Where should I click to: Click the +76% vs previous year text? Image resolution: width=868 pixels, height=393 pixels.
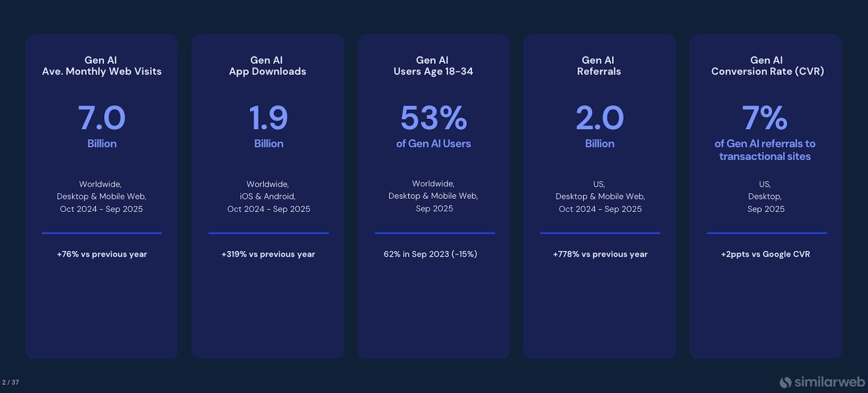(x=102, y=254)
